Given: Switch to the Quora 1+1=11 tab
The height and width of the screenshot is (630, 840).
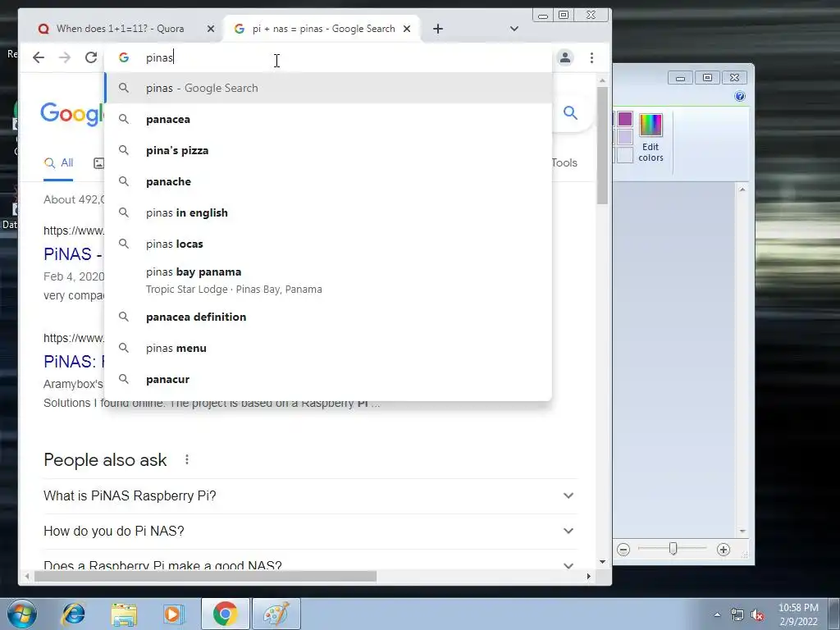Looking at the screenshot, I should pyautogui.click(x=121, y=29).
